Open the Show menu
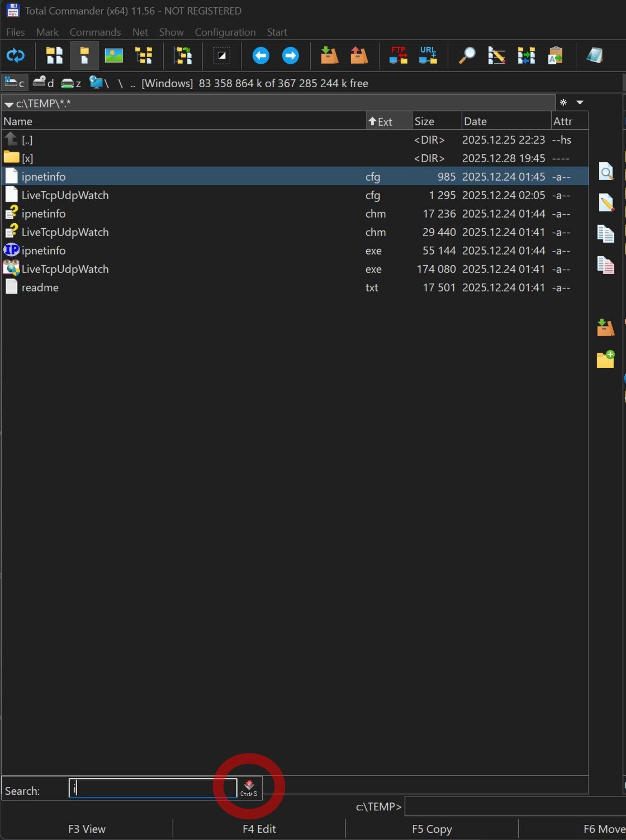 pyautogui.click(x=171, y=32)
